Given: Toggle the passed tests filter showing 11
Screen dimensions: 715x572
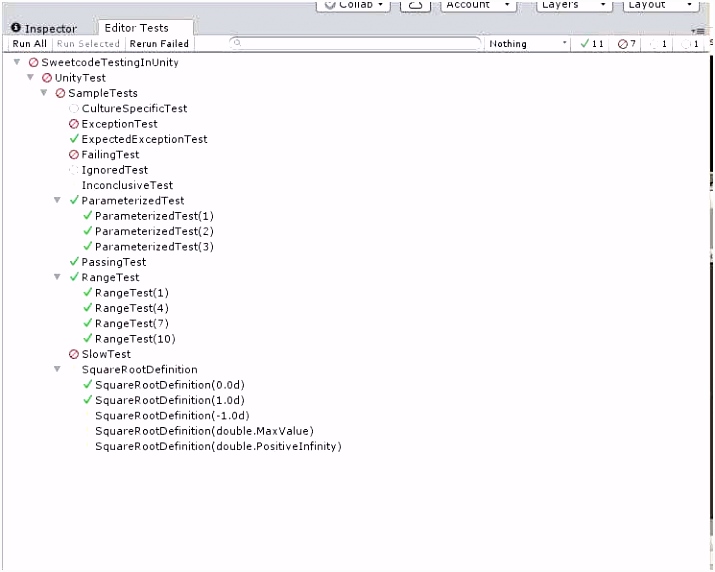Looking at the screenshot, I should (591, 44).
